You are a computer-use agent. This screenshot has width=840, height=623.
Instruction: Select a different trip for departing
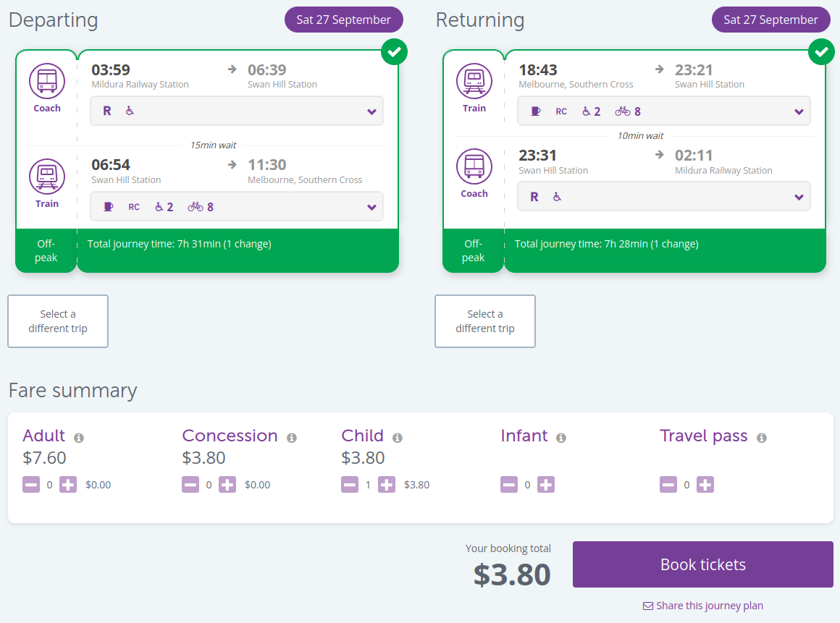pos(58,321)
